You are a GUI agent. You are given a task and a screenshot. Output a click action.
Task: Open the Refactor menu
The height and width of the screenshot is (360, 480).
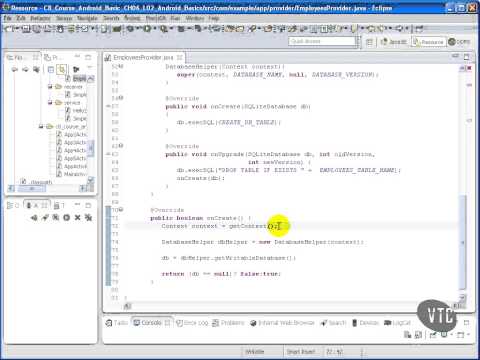pyautogui.click(x=40, y=18)
